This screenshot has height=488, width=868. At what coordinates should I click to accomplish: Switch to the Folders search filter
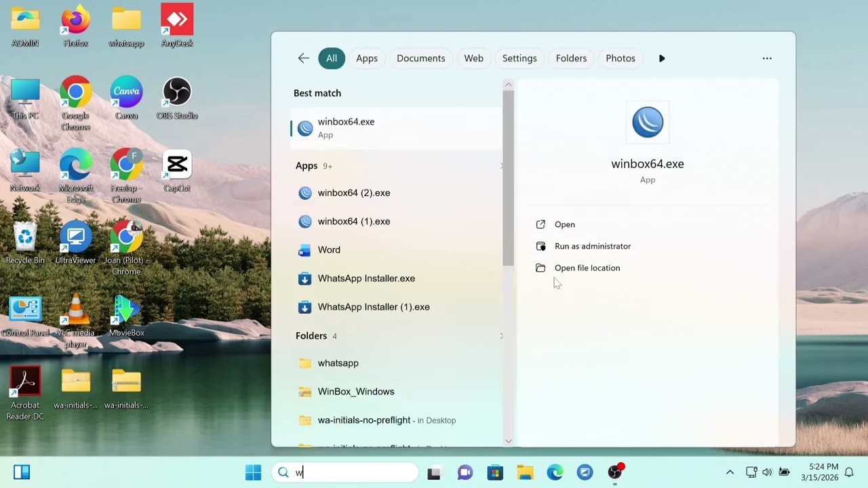pos(571,58)
